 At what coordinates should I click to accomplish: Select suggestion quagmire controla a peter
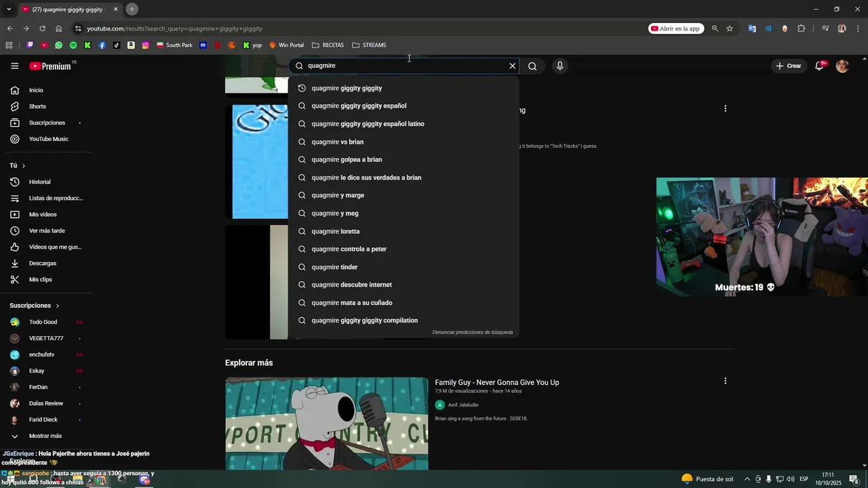(403, 249)
